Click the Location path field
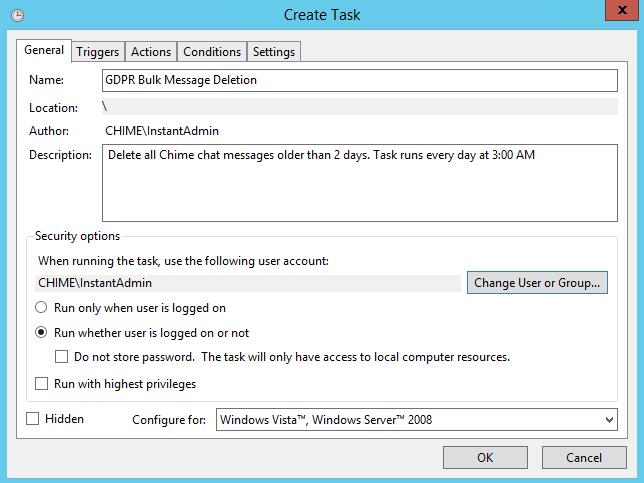The image size is (644, 483). point(359,106)
